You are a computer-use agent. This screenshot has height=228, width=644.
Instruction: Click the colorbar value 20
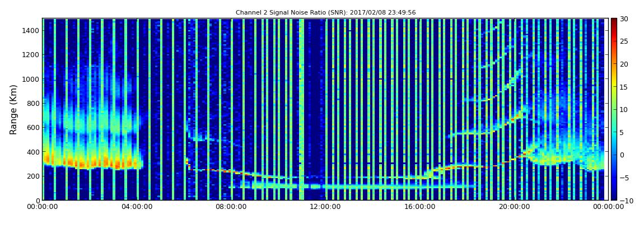624,64
